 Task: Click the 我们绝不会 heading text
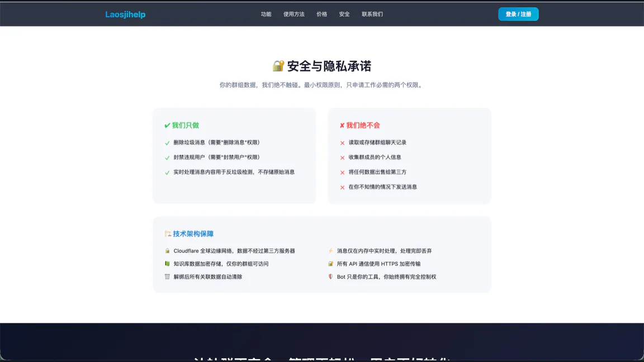point(363,126)
